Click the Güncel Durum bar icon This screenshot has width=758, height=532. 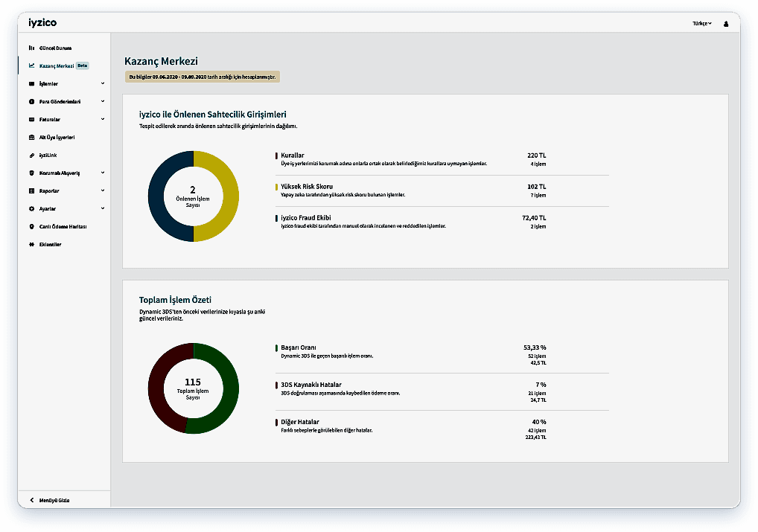point(31,48)
